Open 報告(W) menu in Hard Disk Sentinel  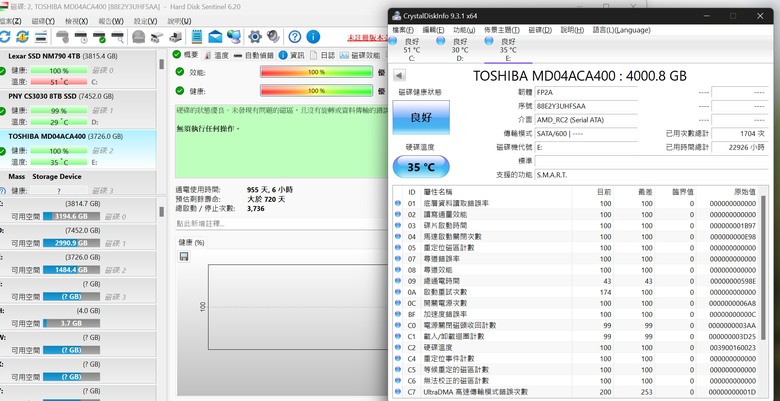[x=111, y=21]
